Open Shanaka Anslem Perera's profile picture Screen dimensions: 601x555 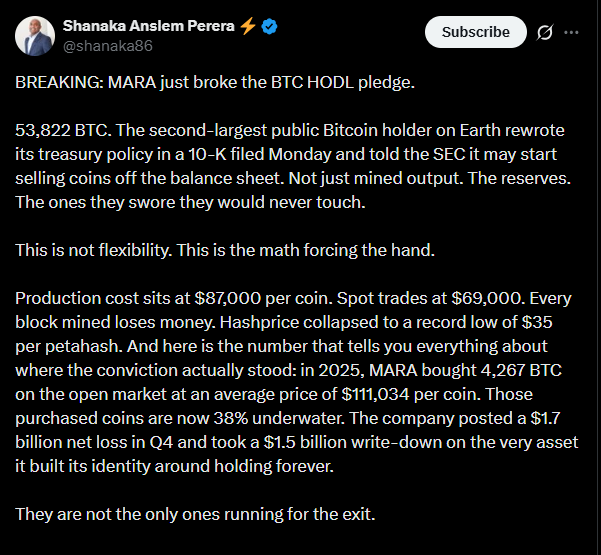pyautogui.click(x=35, y=35)
